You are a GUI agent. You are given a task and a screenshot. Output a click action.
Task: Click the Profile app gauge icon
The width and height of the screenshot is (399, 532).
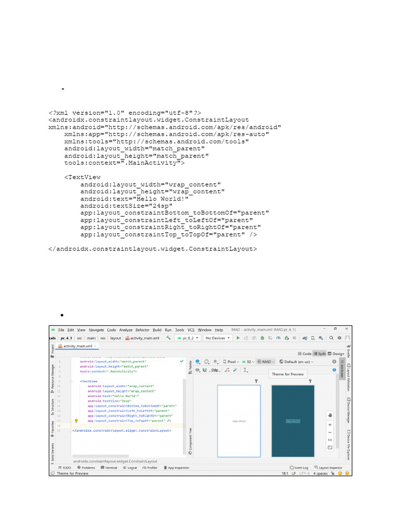(x=278, y=338)
